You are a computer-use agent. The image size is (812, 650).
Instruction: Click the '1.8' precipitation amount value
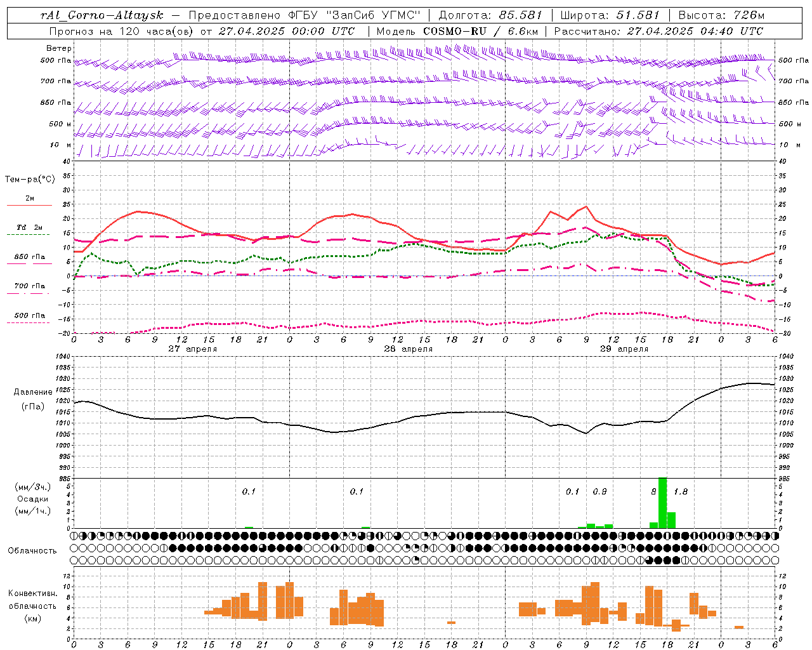[x=681, y=491]
